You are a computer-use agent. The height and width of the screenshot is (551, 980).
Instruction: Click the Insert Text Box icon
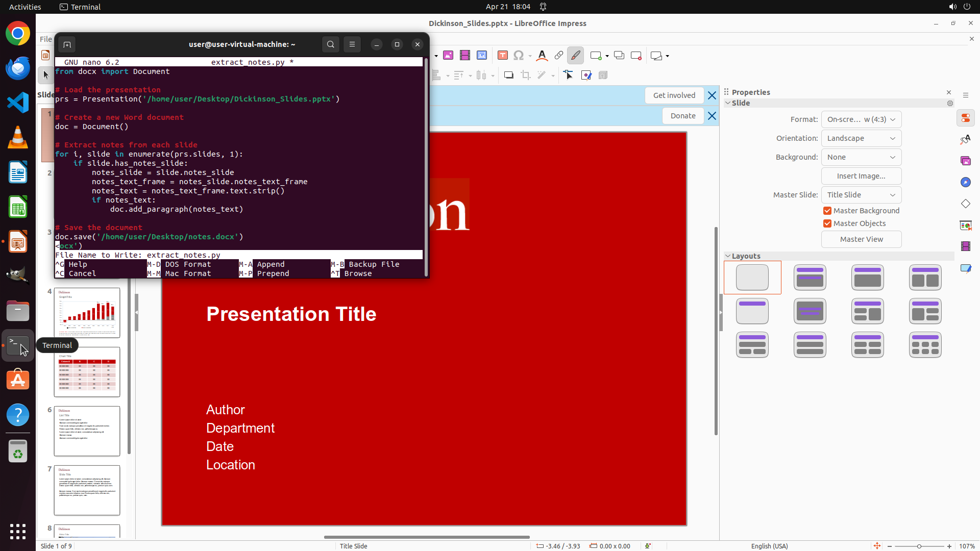[x=503, y=56]
